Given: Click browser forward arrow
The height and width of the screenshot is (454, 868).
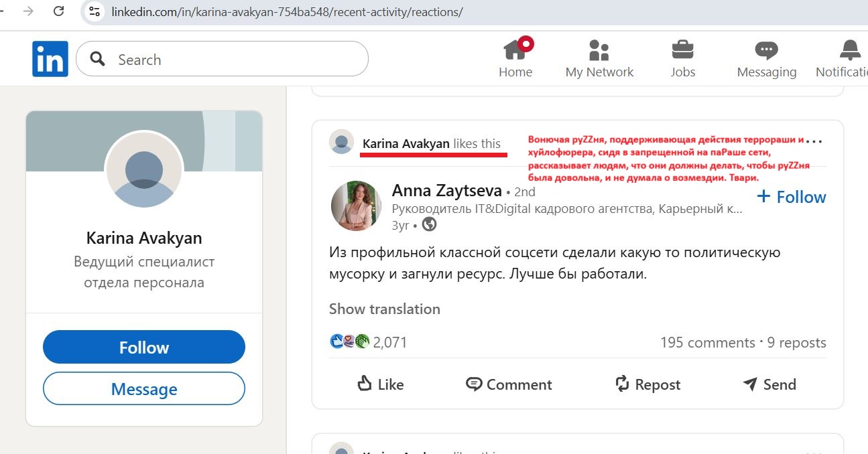Looking at the screenshot, I should (28, 11).
